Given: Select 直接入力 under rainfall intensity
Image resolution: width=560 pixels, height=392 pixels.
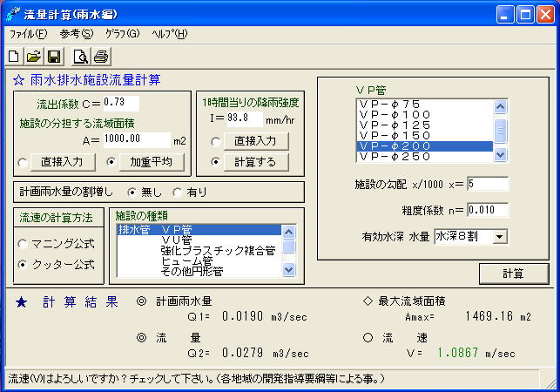Looking at the screenshot, I should [215, 140].
